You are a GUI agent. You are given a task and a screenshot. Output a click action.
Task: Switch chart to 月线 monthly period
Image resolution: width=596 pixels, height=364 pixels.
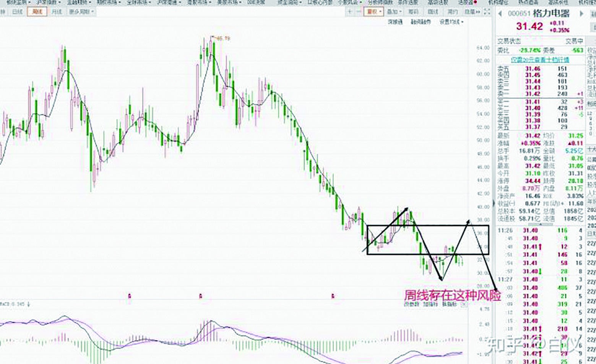[57, 12]
